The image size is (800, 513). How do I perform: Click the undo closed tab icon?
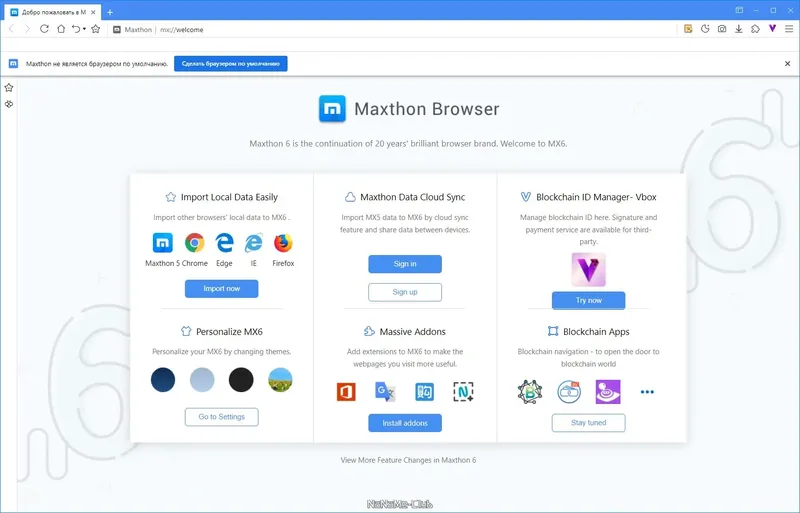pos(76,29)
